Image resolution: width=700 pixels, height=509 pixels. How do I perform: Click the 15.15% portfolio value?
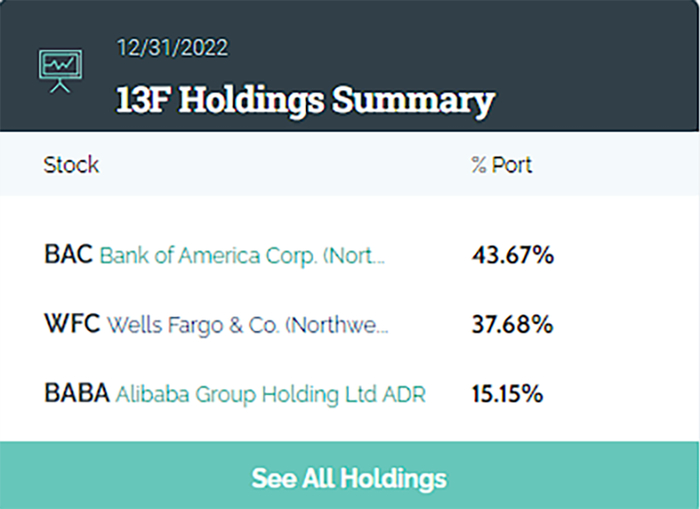(x=507, y=395)
